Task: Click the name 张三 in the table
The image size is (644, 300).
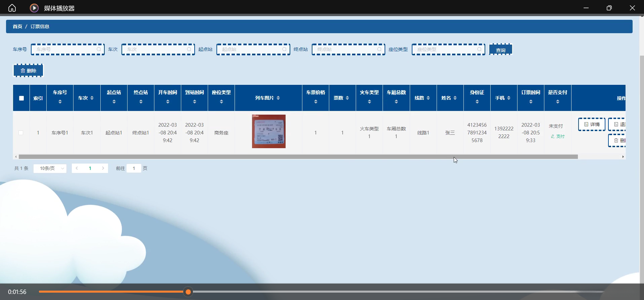Action: [x=450, y=133]
